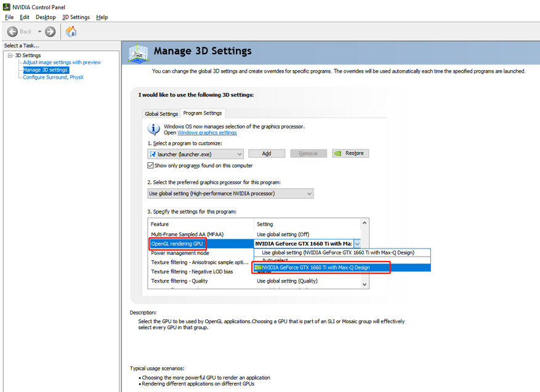Open the Help menu
Viewport: 540px width, 392px height.
coord(102,17)
